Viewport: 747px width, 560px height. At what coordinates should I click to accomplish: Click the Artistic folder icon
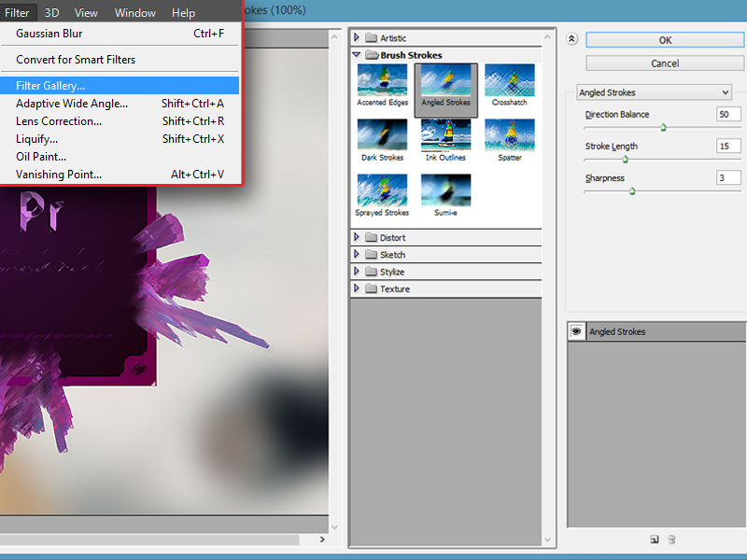pos(371,37)
